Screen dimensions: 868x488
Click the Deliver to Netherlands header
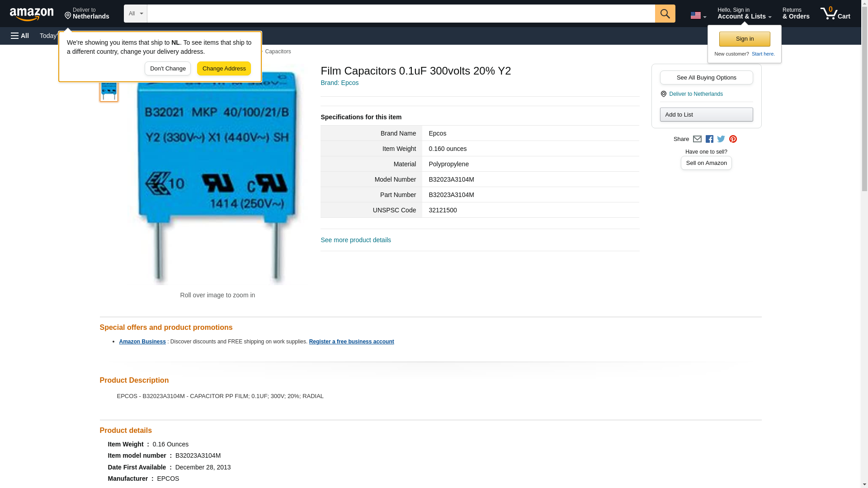point(87,14)
